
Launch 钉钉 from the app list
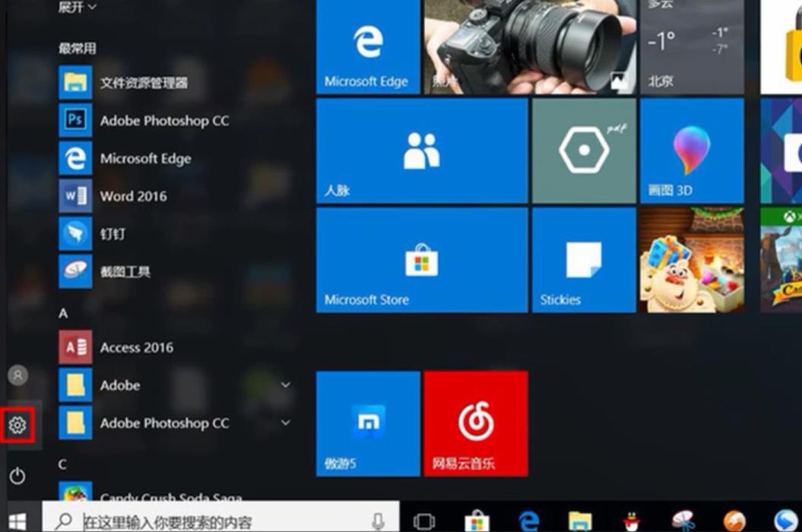[x=92, y=234]
